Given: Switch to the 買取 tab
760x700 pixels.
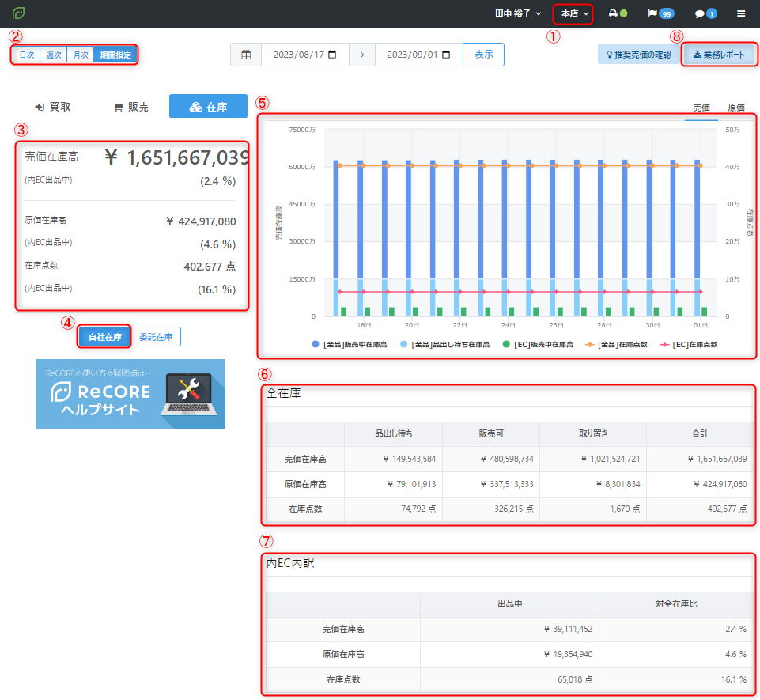Looking at the screenshot, I should coord(53,107).
